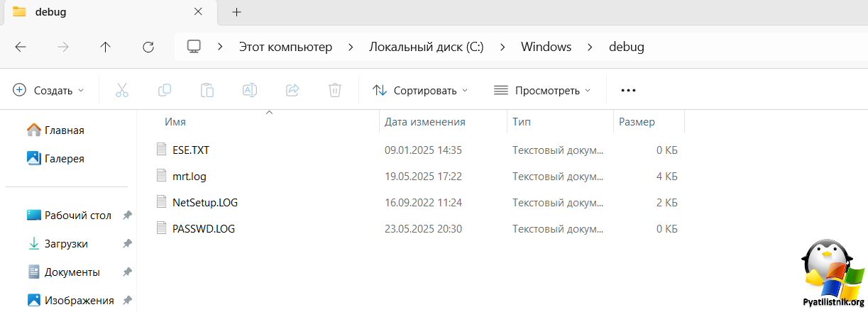Add a new tab with plus button

[x=237, y=12]
